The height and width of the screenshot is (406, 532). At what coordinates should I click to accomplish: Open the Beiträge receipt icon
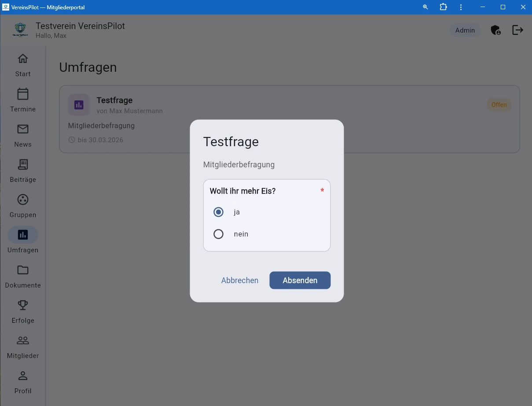coord(23,165)
